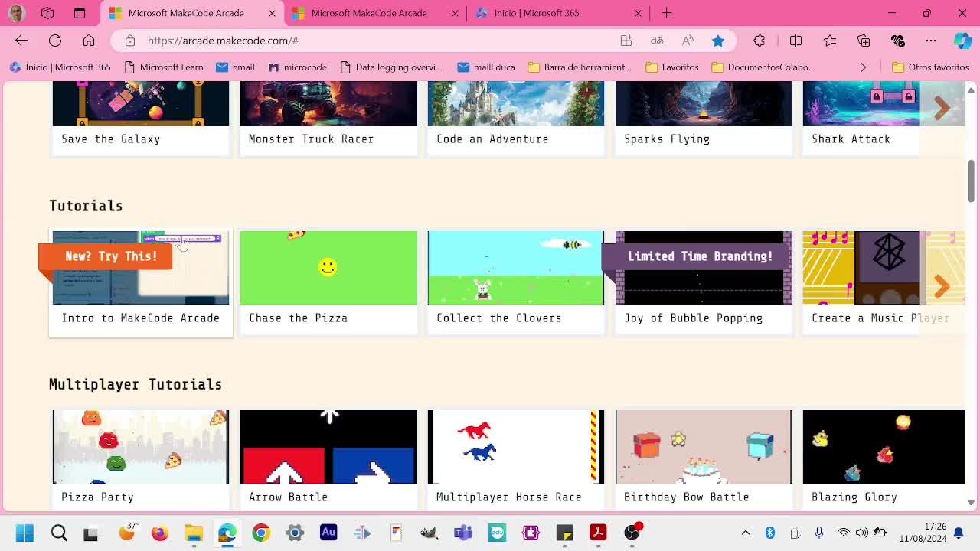Screen dimensions: 980x551
Task: Close the second MakeCode Arcade tab
Action: (x=456, y=13)
